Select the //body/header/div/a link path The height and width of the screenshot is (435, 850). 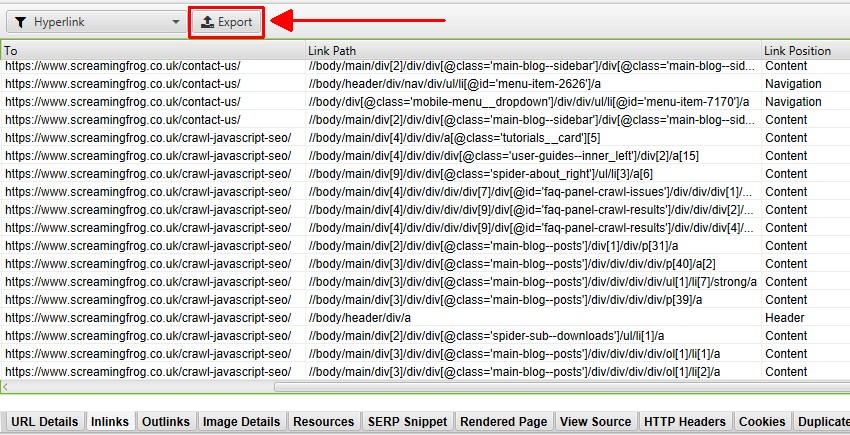pyautogui.click(x=359, y=317)
